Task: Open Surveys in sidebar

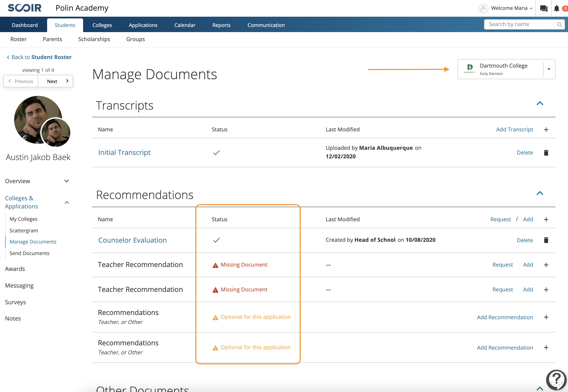Action: pyautogui.click(x=15, y=303)
